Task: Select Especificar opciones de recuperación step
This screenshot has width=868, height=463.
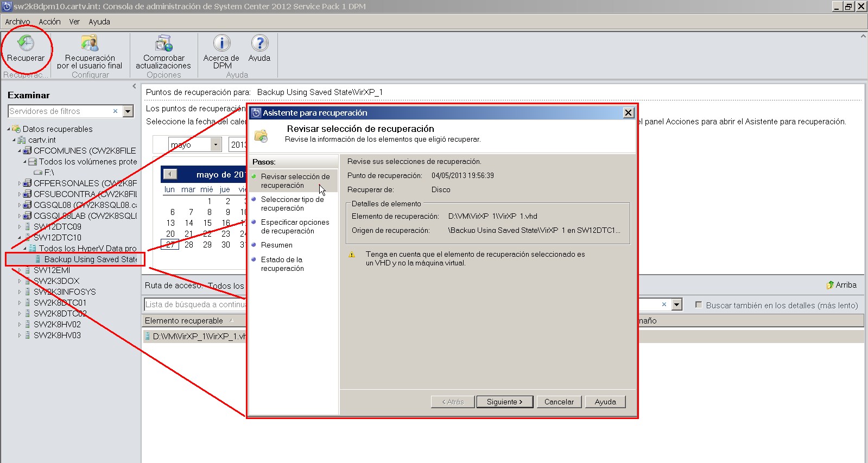Action: click(295, 226)
